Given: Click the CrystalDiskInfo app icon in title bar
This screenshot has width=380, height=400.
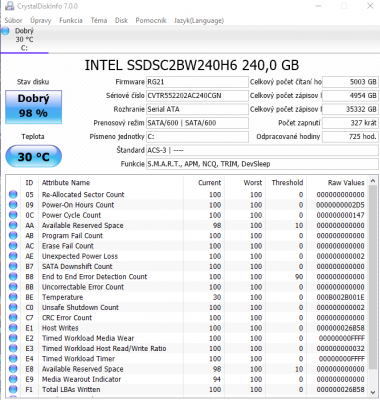Looking at the screenshot, I should (9, 6).
